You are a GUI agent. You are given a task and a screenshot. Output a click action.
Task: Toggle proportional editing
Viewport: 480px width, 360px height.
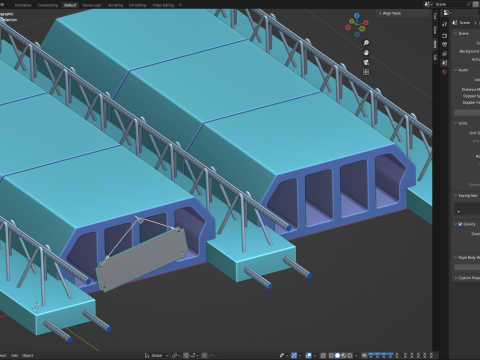[205, 356]
